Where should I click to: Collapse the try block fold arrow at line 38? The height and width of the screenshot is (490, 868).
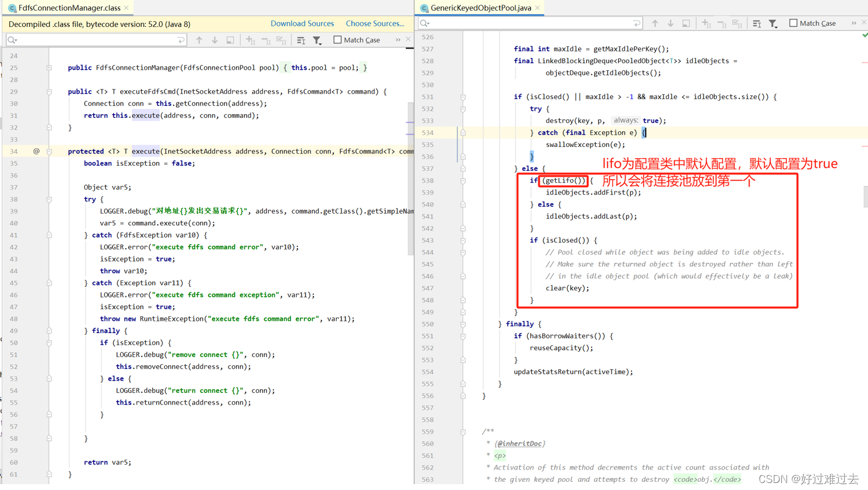[49, 198]
